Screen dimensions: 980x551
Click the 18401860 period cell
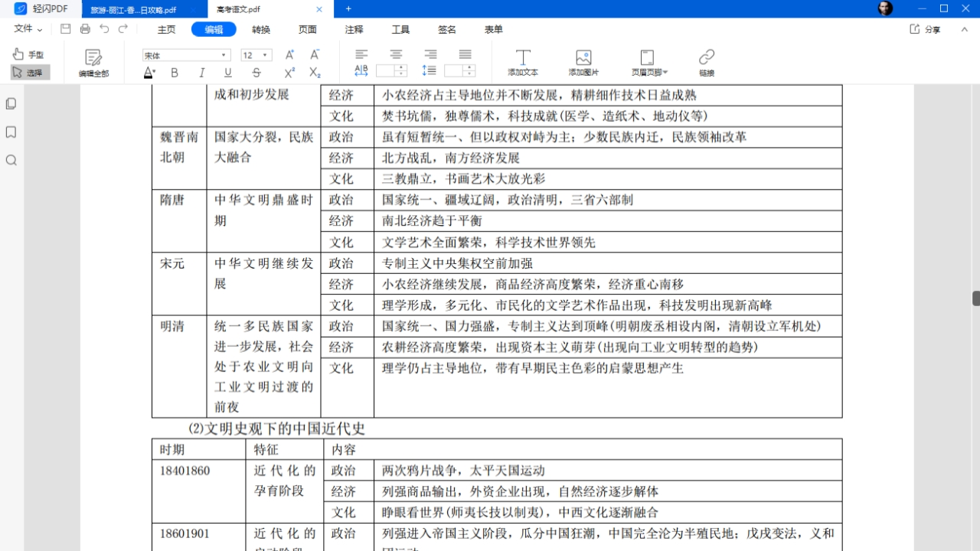click(x=199, y=491)
